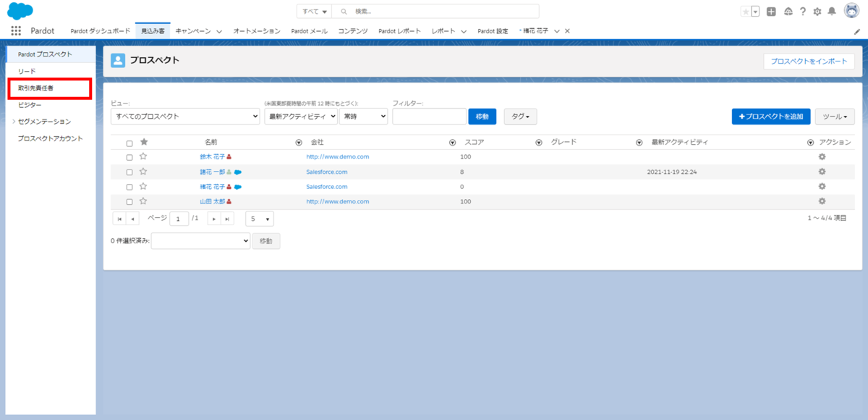The height and width of the screenshot is (420, 868).
Task: Open the すべてのプロスペクト view dropdown
Action: click(x=185, y=116)
